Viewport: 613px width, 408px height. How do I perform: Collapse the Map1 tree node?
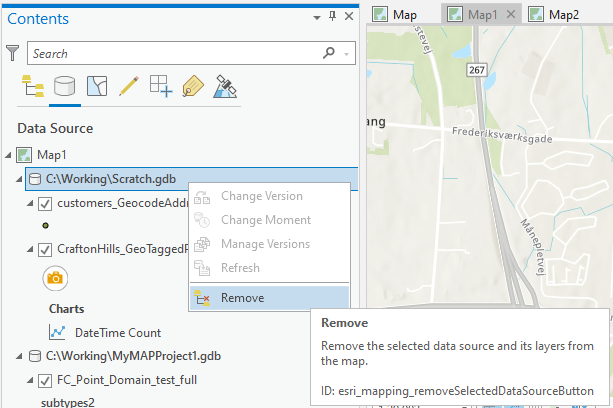click(9, 155)
